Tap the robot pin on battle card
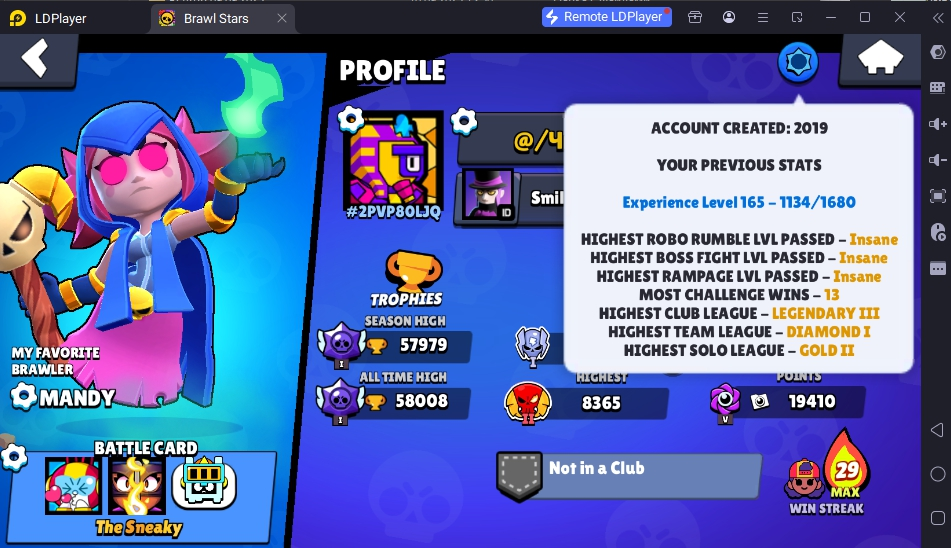The image size is (951, 548). tap(204, 483)
